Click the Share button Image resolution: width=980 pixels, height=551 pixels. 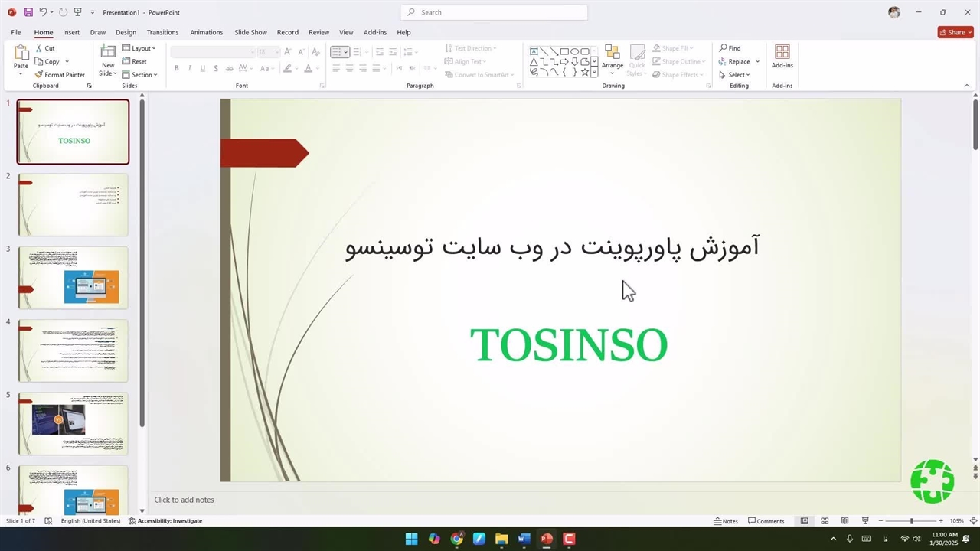click(955, 32)
